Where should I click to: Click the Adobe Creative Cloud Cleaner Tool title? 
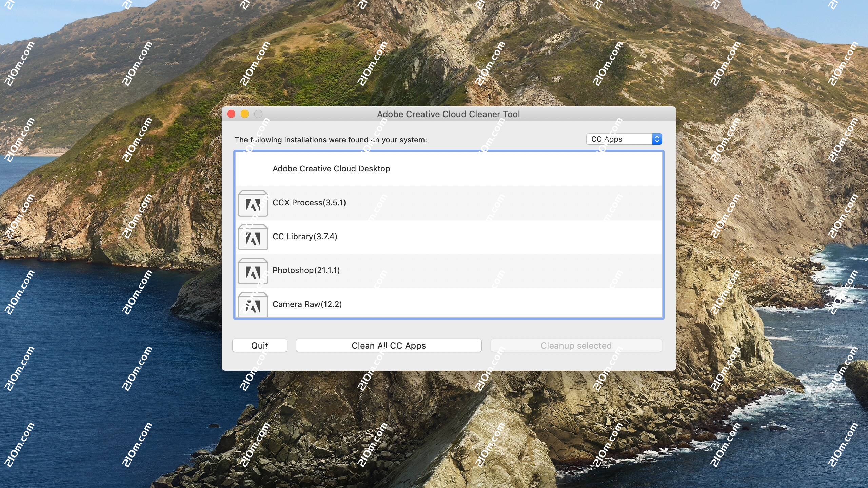click(x=448, y=114)
